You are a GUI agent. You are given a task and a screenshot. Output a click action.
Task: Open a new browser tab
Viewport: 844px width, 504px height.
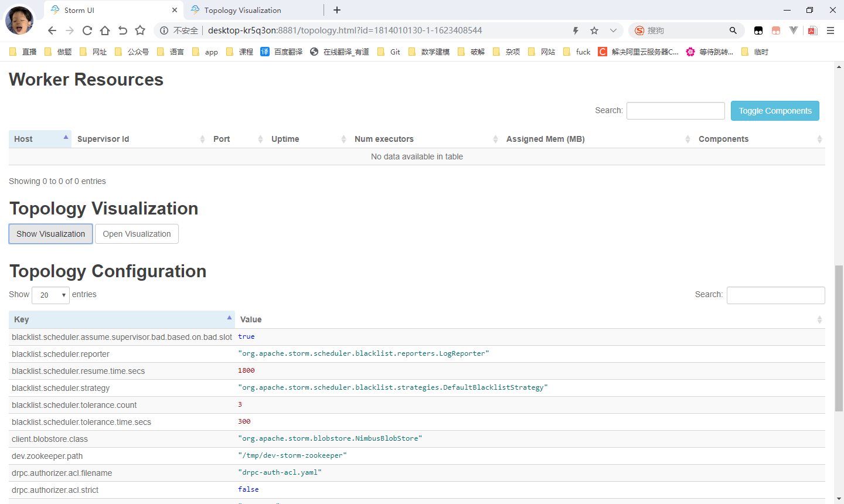337,10
